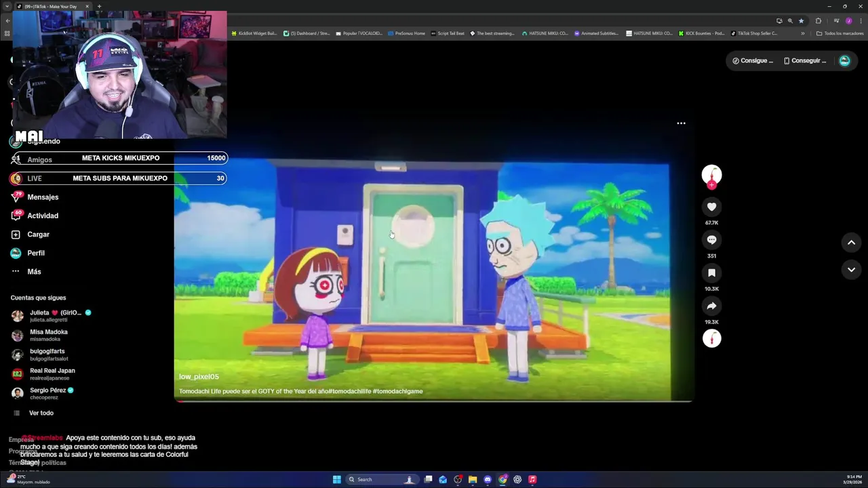Open the Animated Subtitles bookmark
The height and width of the screenshot is (488, 868).
coord(597,33)
